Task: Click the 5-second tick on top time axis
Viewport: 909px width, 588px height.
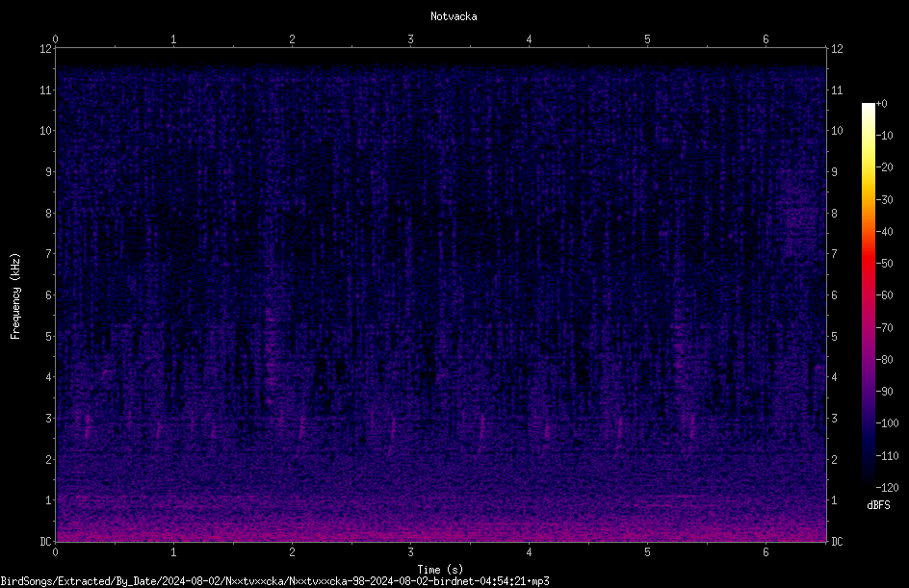Action: tap(647, 39)
